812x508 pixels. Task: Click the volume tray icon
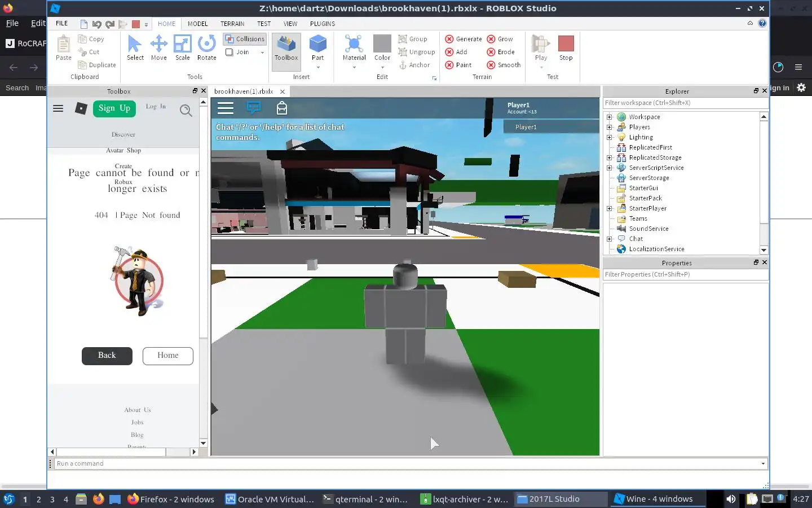point(731,499)
